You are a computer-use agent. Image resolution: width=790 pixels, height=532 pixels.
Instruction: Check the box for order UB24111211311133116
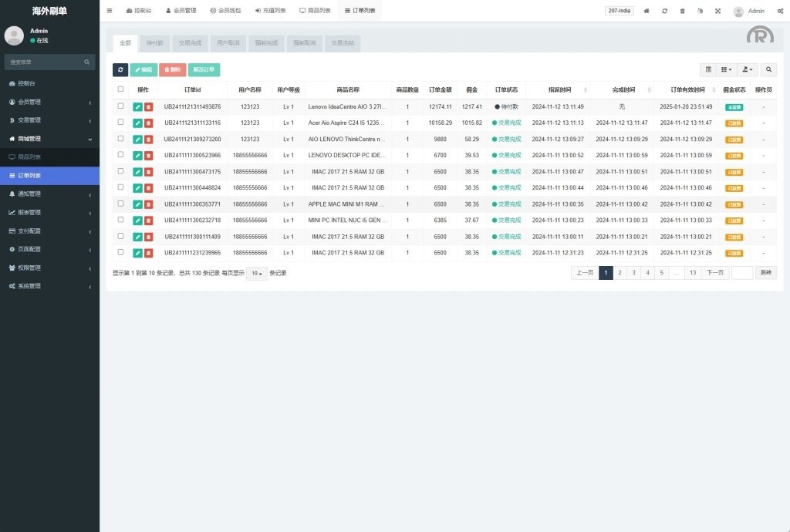(120, 123)
